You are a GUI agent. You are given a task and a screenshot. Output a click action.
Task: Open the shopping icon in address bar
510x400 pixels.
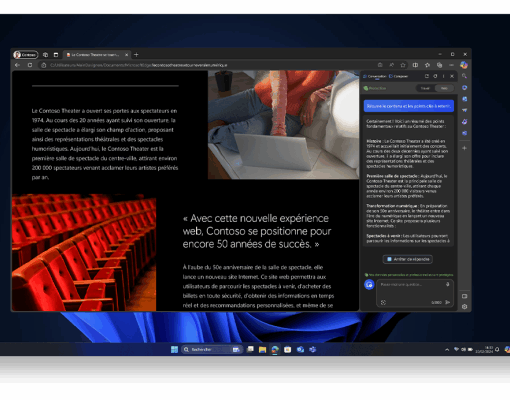pos(380,65)
